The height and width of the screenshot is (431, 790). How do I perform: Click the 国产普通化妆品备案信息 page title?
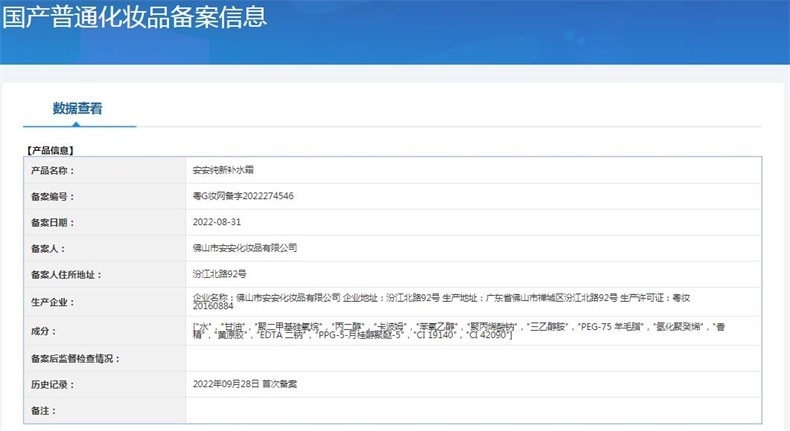(134, 17)
